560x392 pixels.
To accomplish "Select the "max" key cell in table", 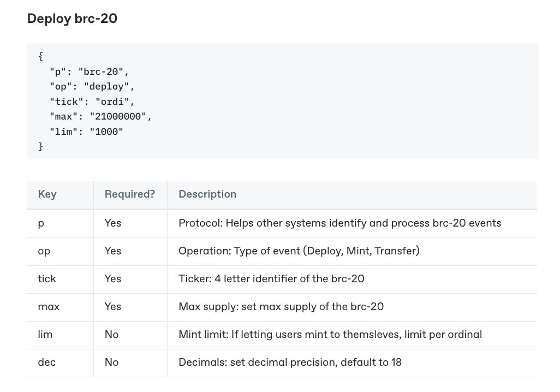I will (49, 307).
